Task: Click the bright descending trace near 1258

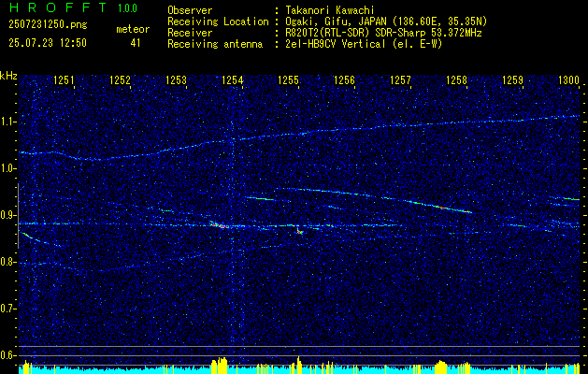Action: (x=442, y=207)
